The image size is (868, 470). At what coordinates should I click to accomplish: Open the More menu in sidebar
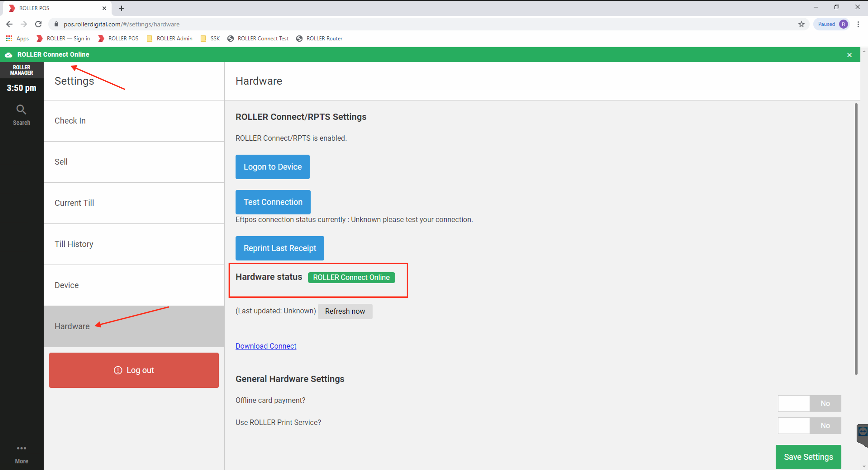tap(22, 455)
